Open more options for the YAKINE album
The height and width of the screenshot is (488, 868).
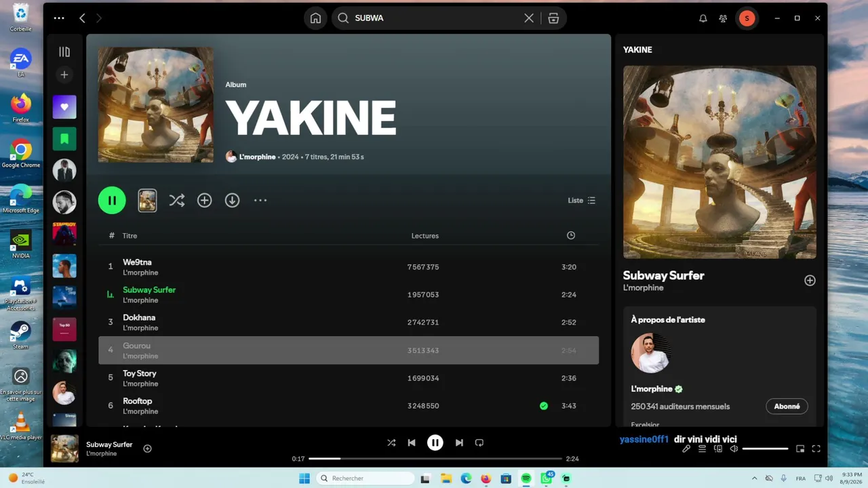[x=260, y=201]
